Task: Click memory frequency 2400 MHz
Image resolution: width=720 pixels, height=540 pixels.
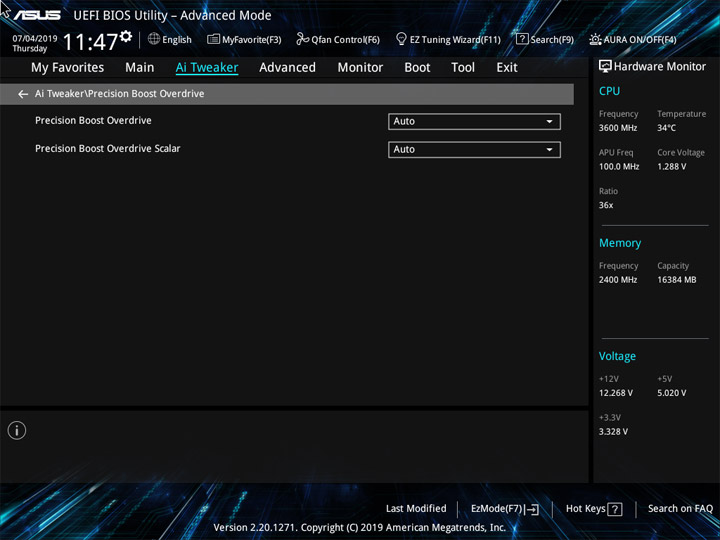Action: pos(618,280)
